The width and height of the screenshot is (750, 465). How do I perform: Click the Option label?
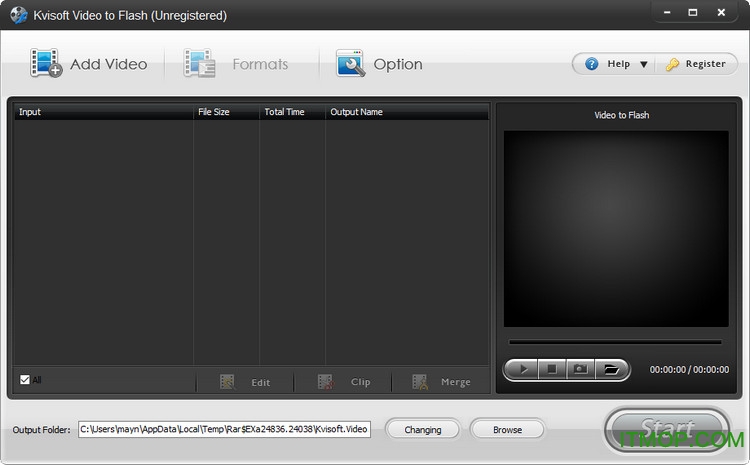[x=398, y=65]
